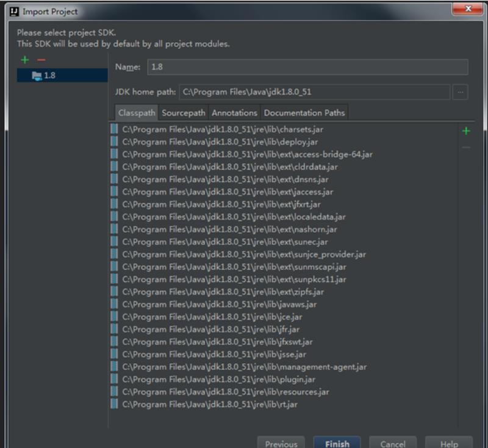Select the resources.jar entry
This screenshot has height=448, width=488.
pos(226,392)
